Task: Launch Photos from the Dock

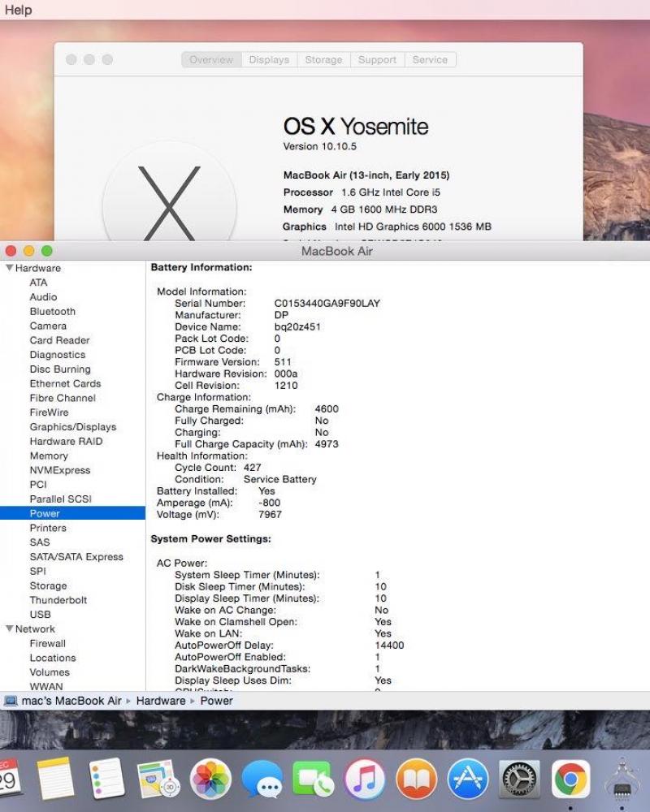Action: pos(210,779)
